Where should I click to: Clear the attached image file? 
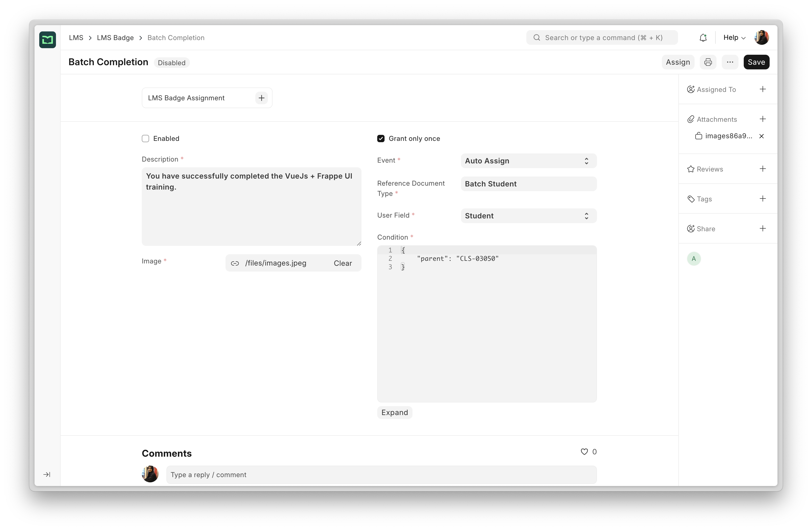click(342, 263)
